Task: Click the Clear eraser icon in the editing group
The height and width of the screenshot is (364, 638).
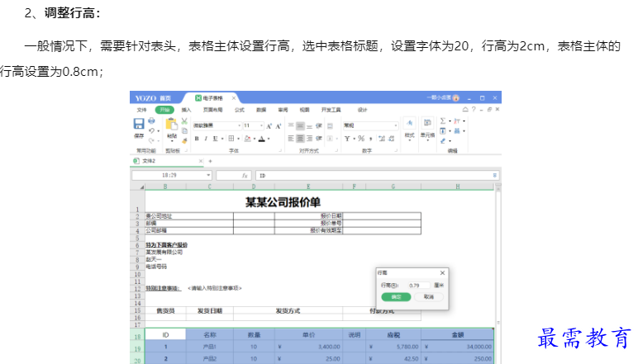Action: (x=443, y=141)
